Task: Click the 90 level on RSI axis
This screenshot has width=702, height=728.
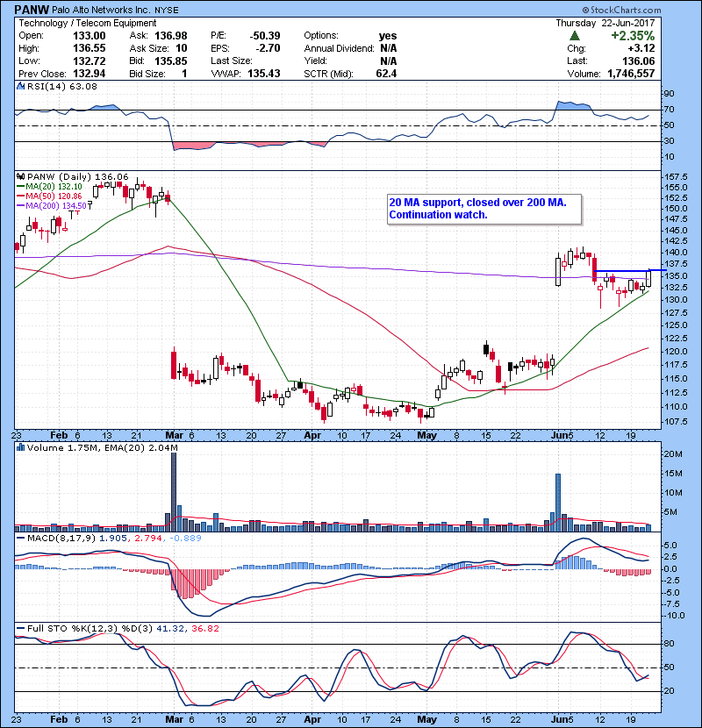Action: (669, 94)
